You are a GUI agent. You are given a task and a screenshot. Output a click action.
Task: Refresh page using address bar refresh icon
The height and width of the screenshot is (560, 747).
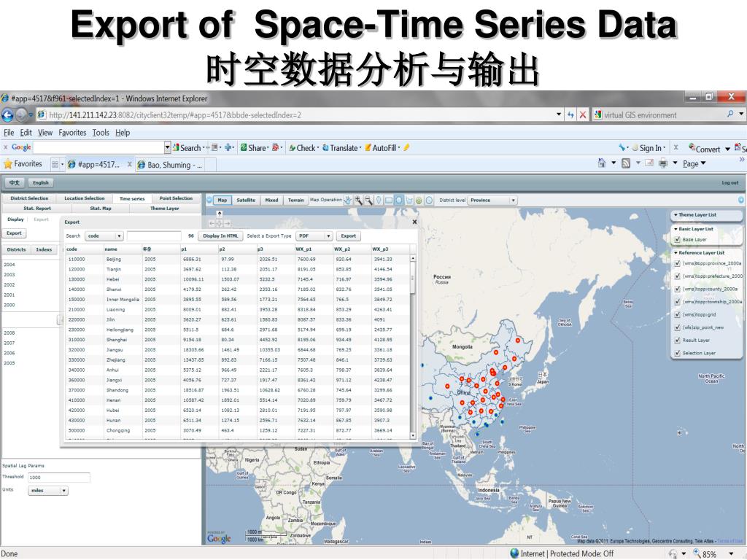[x=570, y=114]
